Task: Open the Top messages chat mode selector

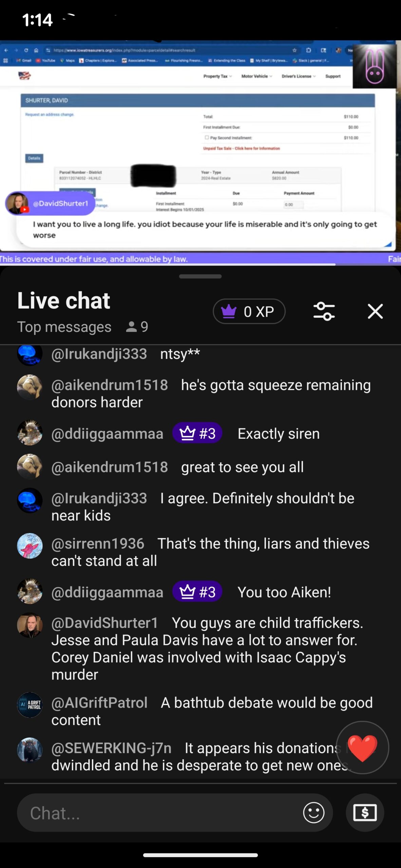Action: [x=64, y=327]
